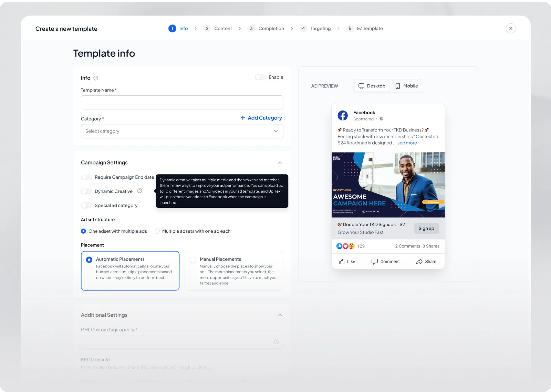Switch ad preview to Mobile
Image resolution: width=551 pixels, height=392 pixels.
click(x=406, y=86)
